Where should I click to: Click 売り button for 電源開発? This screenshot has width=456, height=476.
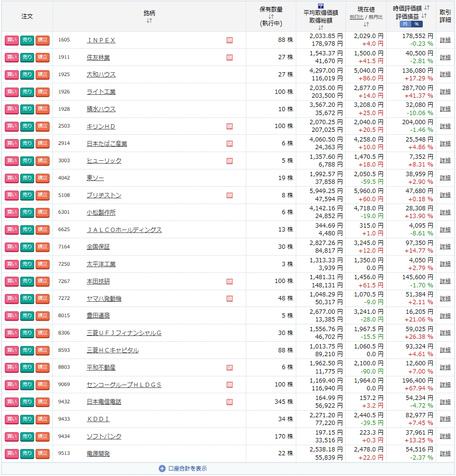point(27,454)
